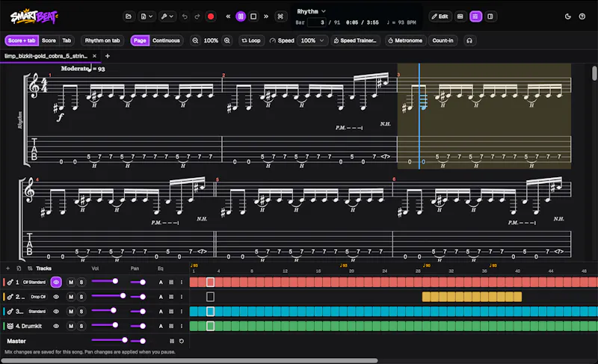Zoom in the score view

pos(227,40)
